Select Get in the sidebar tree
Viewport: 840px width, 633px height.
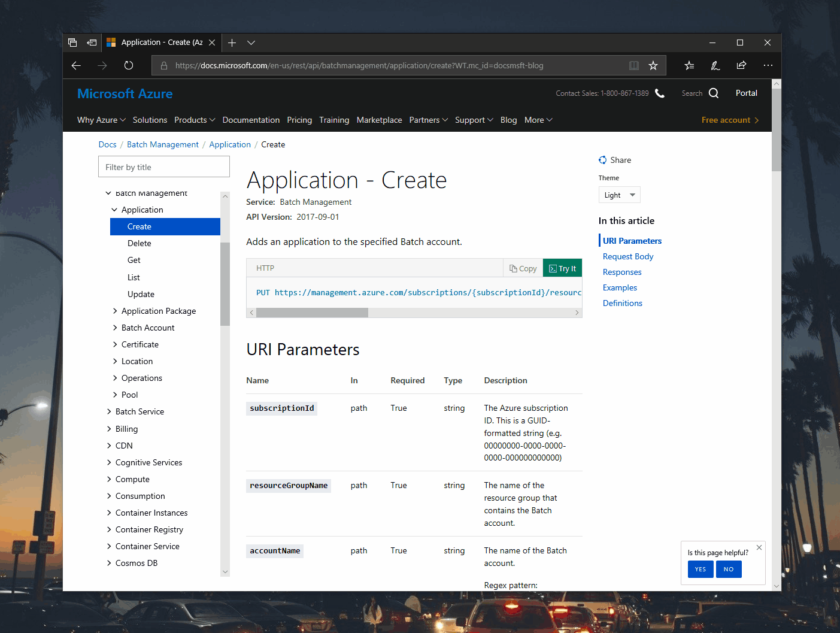tap(134, 261)
